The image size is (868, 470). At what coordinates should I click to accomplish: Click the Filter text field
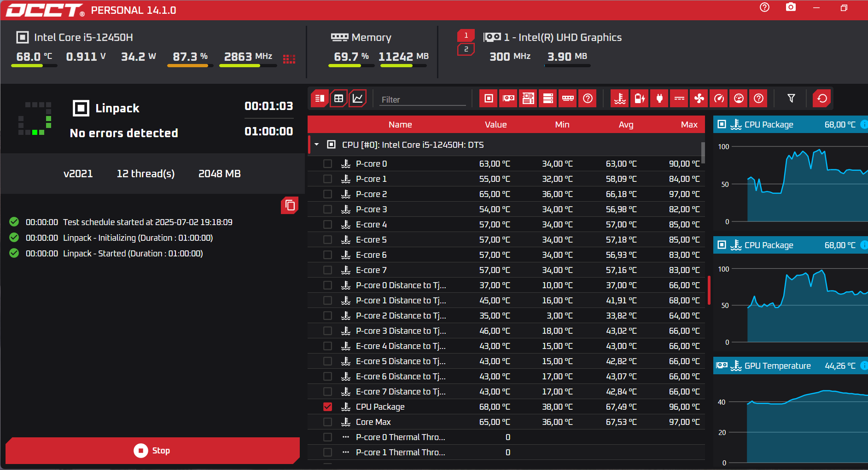coord(423,99)
